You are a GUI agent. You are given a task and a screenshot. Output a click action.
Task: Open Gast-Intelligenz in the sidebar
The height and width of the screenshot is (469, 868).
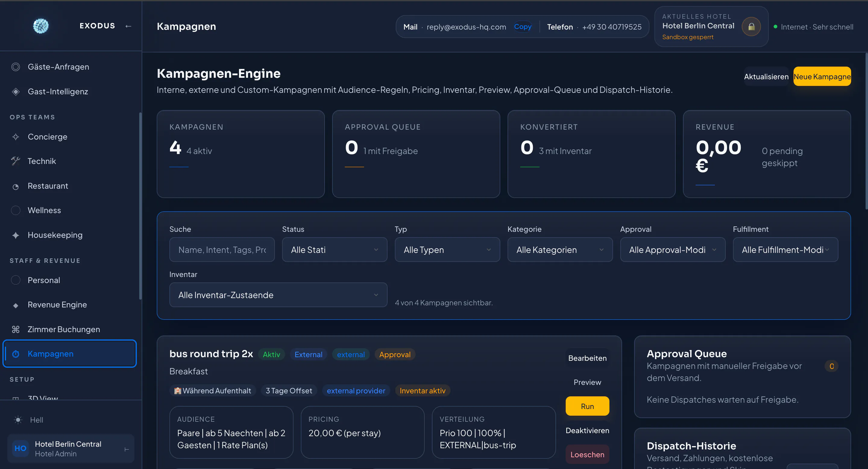pyautogui.click(x=69, y=91)
